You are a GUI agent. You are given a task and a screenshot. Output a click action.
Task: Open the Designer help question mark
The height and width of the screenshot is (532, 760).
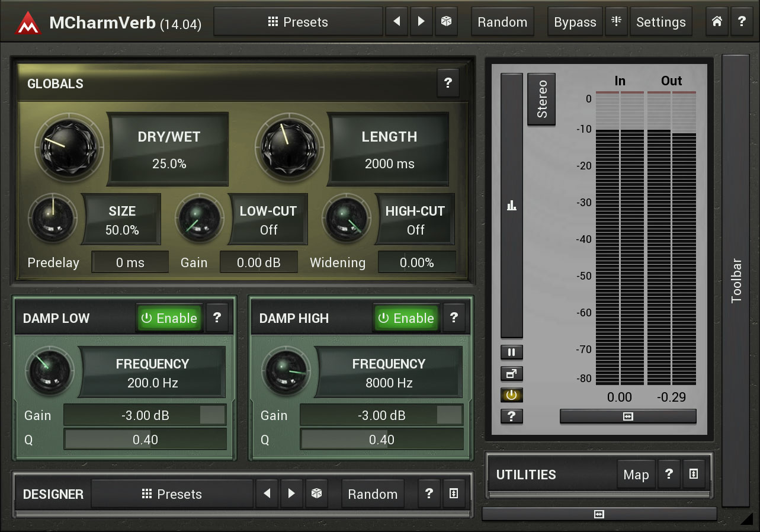(429, 493)
